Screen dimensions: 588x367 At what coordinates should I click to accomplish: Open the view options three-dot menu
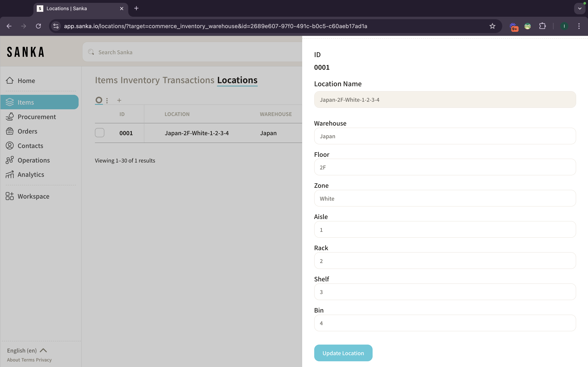tap(107, 100)
